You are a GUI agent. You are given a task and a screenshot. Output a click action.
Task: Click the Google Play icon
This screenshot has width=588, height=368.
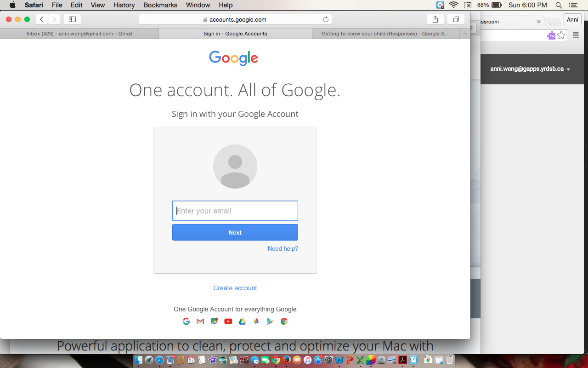(x=270, y=322)
